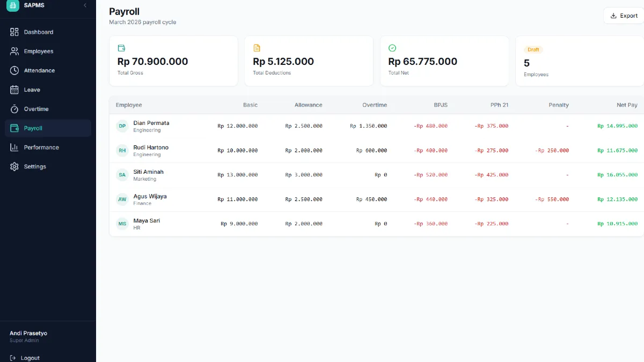Screen dimensions: 644x362
Task: Click penalty value -Rp 550.000
Action: pyautogui.click(x=552, y=200)
